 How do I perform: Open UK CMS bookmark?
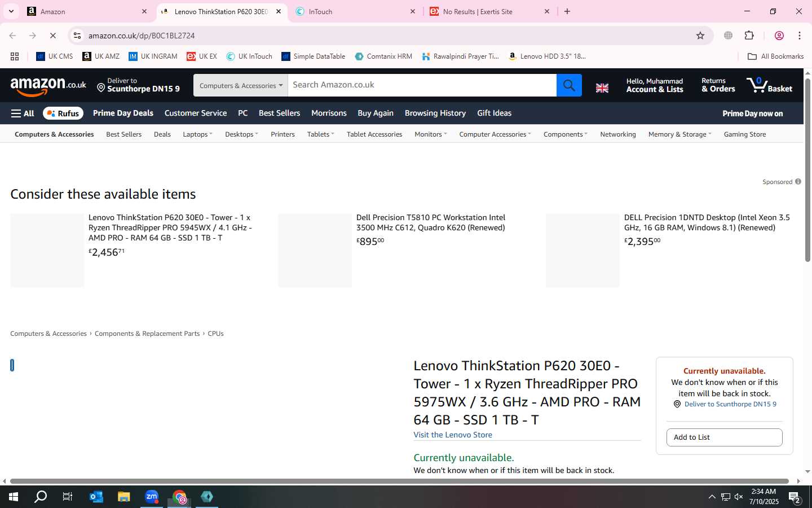[x=55, y=56]
